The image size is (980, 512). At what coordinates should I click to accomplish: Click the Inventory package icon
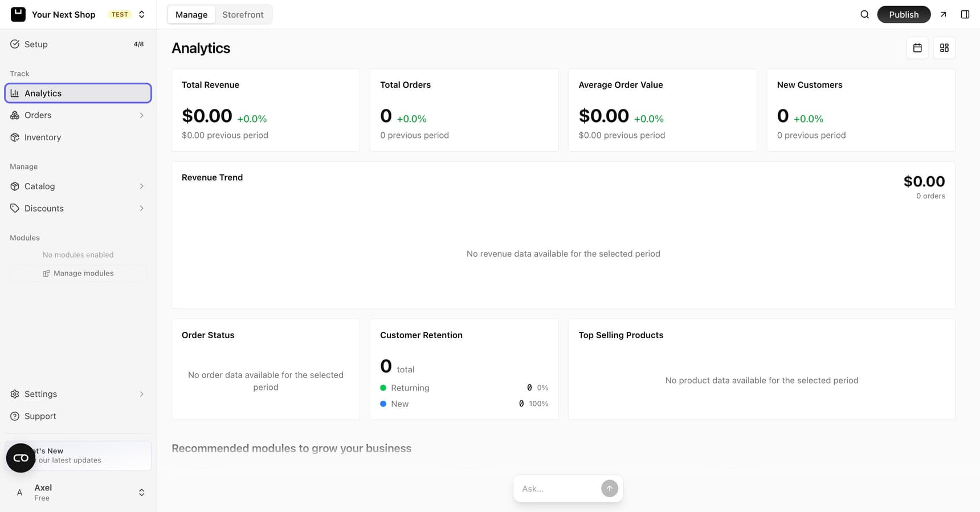[15, 137]
